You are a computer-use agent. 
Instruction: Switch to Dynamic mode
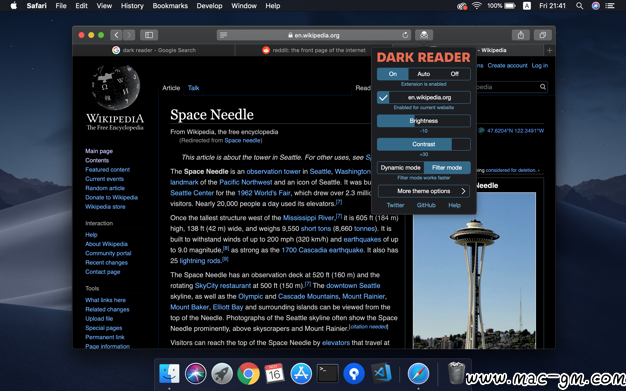(x=400, y=168)
